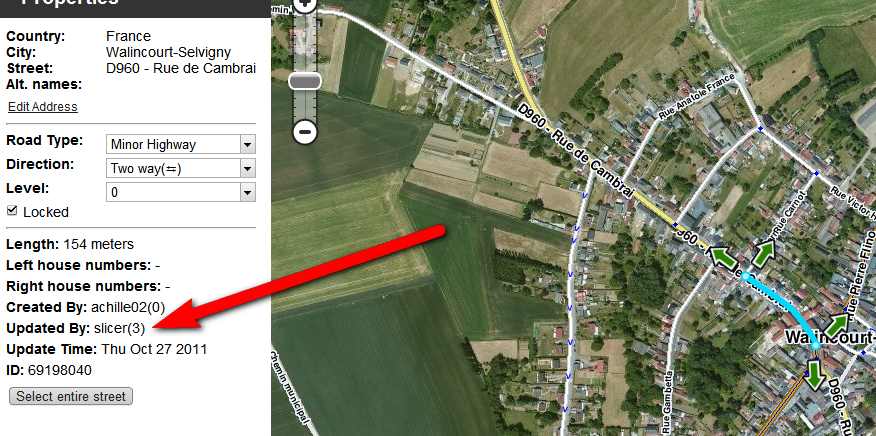This screenshot has height=436, width=876.
Task: Click the cyan node at segment's lower end
Action: 816,347
